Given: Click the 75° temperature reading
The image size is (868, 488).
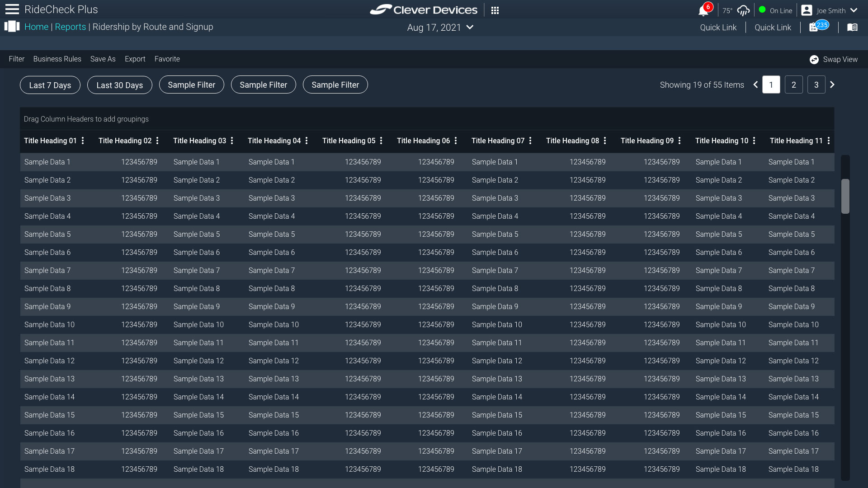Looking at the screenshot, I should (x=727, y=11).
